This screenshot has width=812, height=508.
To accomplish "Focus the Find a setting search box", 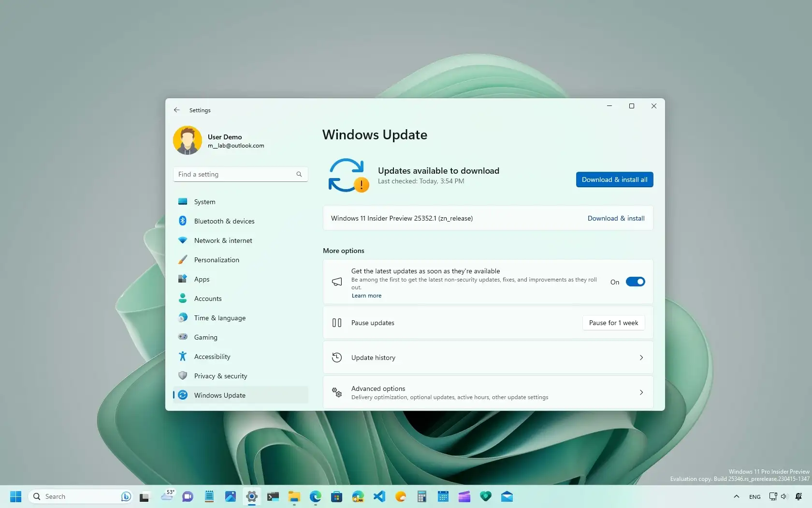I will point(240,174).
